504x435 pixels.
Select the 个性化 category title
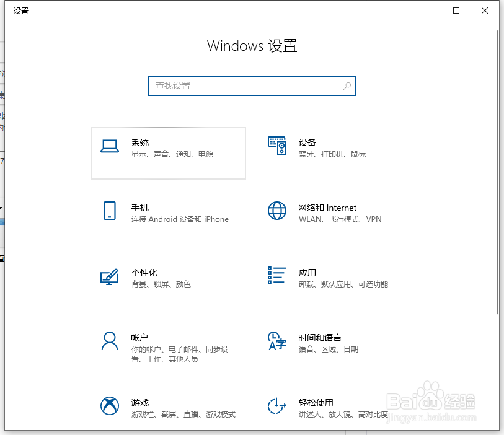pyautogui.click(x=144, y=273)
